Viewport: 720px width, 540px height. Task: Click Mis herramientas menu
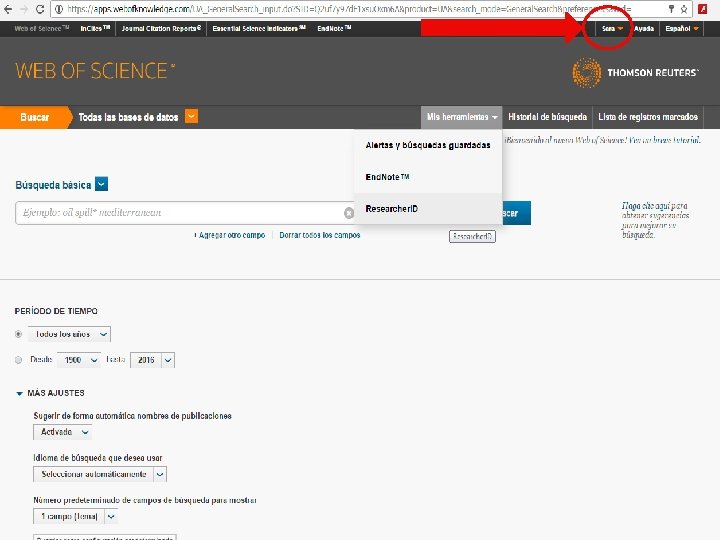(461, 117)
